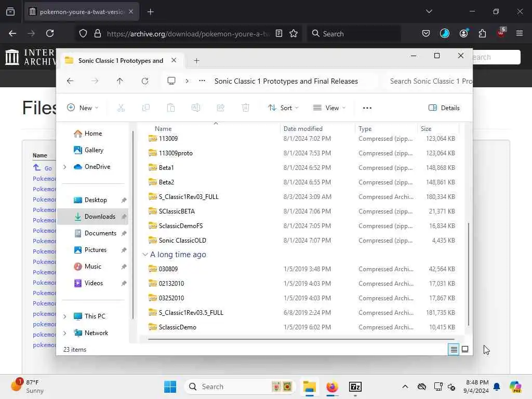The width and height of the screenshot is (532, 399).
Task: Sort by Name column header
Action: tap(163, 129)
